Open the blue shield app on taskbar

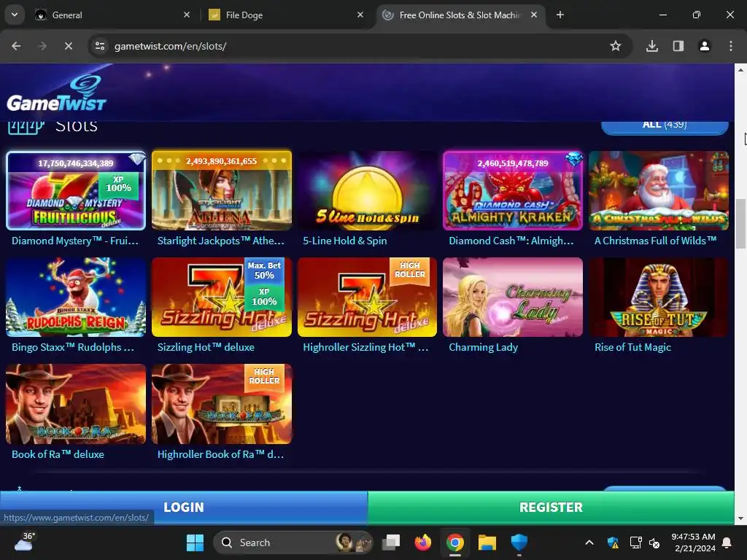click(519, 542)
